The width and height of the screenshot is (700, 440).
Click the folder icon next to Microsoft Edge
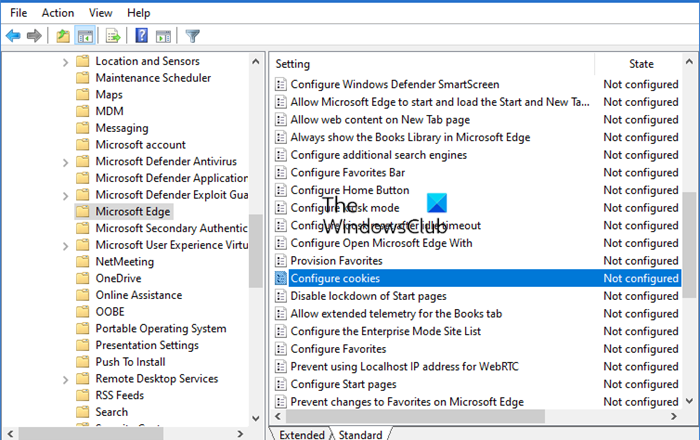point(83,212)
